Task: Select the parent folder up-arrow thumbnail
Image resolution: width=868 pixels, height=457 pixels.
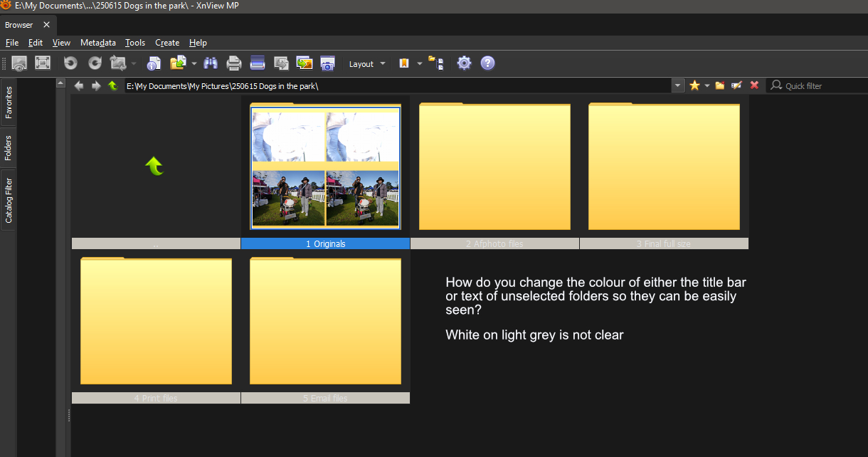Action: point(156,167)
